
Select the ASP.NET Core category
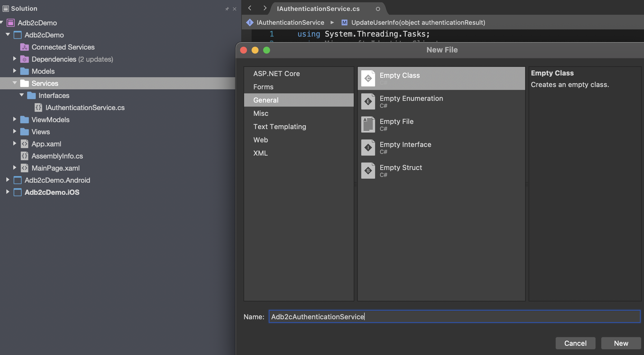click(x=276, y=73)
